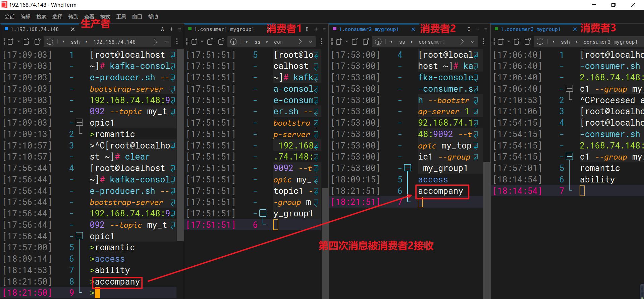Add a new tab in group B

[316, 29]
